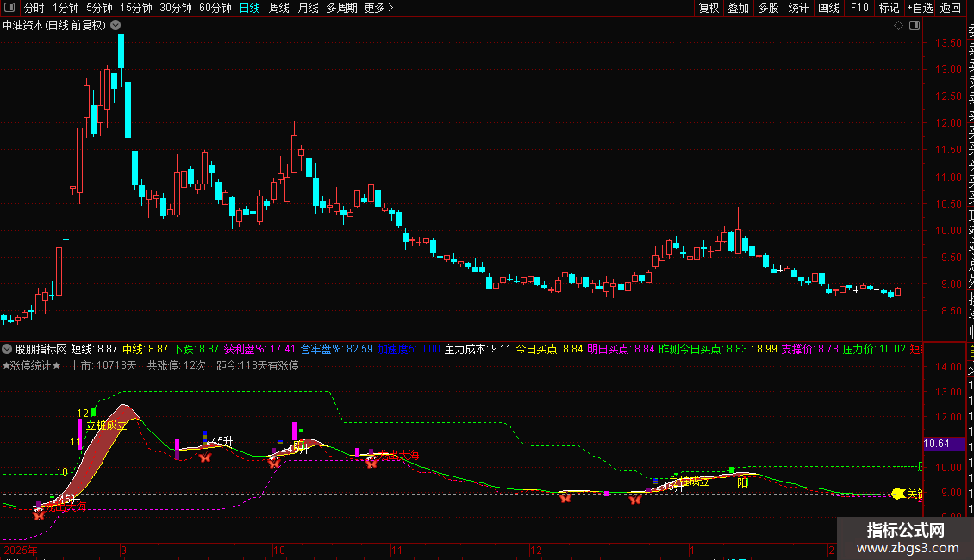This screenshot has width=974, height=560.
Task: Click the 套牢盘%: 82.59 readout
Action: click(337, 349)
